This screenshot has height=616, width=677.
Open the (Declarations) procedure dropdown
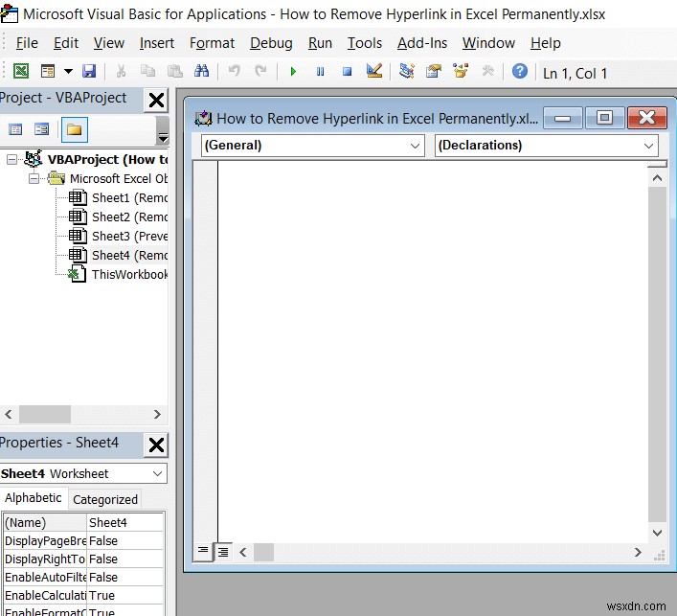tap(546, 146)
